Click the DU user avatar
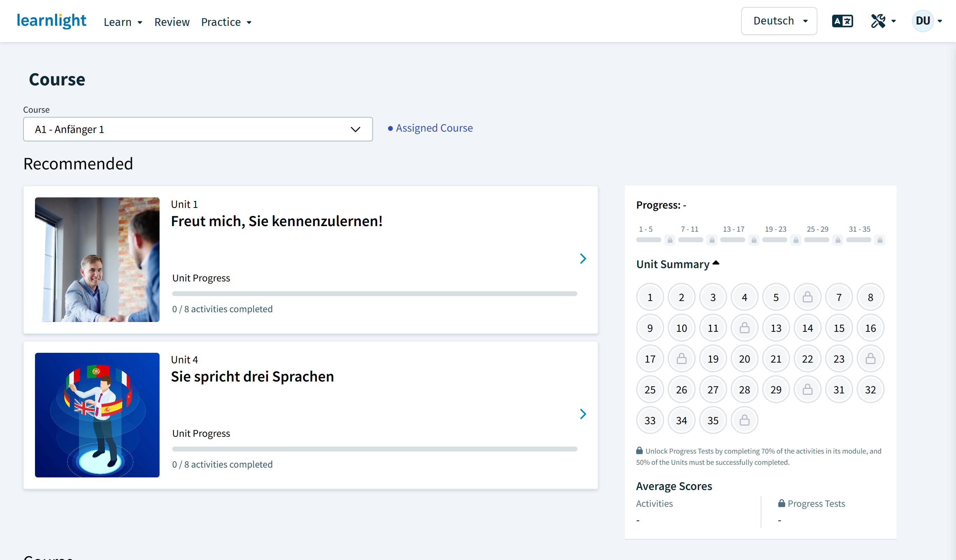Viewport: 956px width, 560px height. click(923, 21)
